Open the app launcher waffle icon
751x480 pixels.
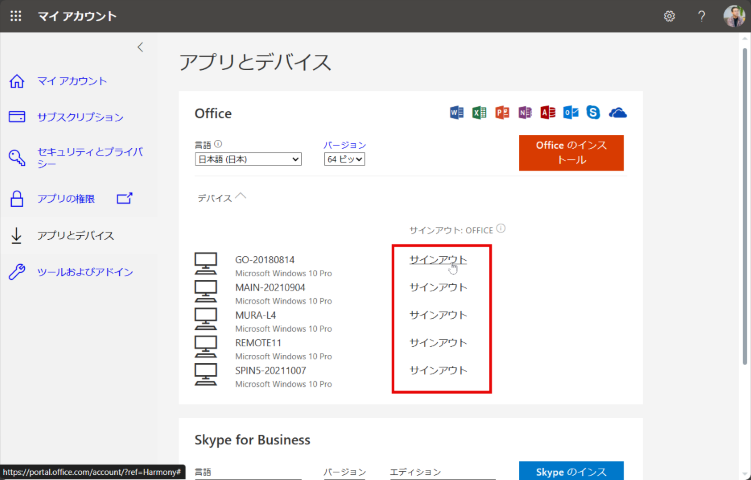click(x=16, y=16)
